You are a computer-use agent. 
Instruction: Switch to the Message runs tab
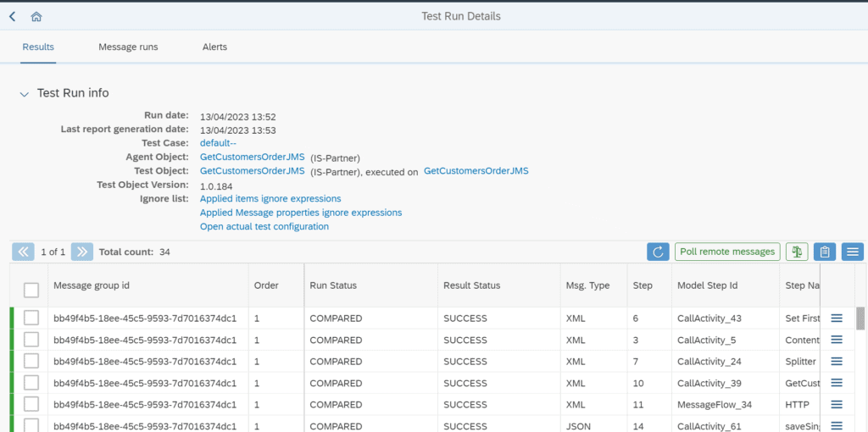click(128, 47)
